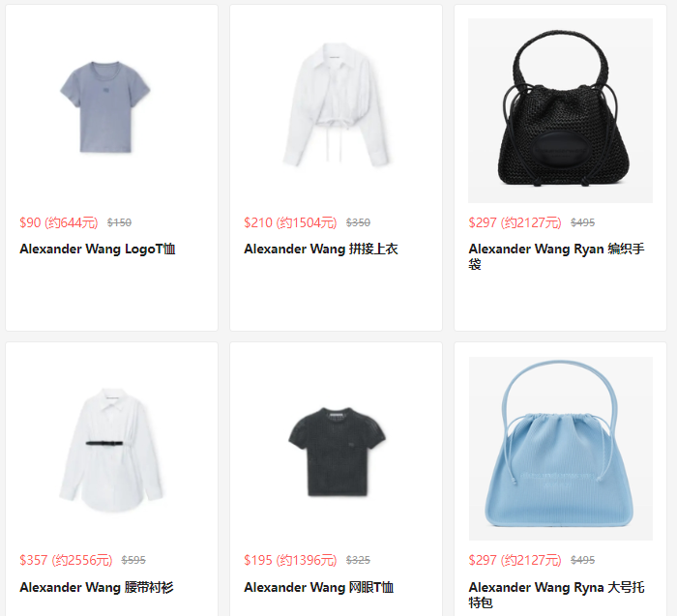Image resolution: width=677 pixels, height=616 pixels.
Task: Click the Alexander Wang LogoT恤 title
Action: pyautogui.click(x=97, y=249)
